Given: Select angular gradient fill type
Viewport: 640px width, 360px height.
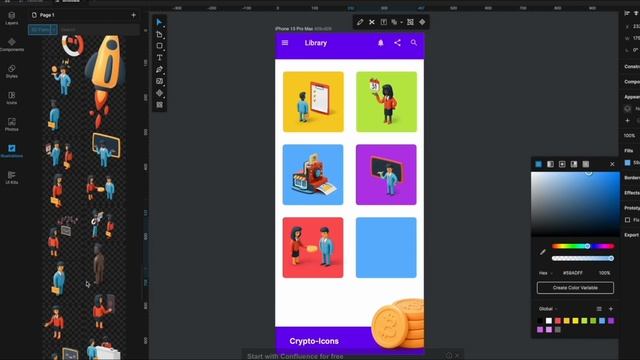Looking at the screenshot, I should pos(574,164).
